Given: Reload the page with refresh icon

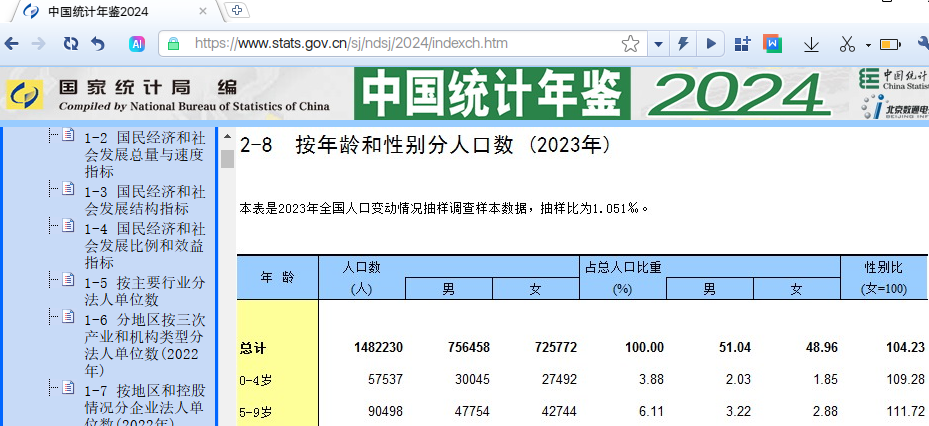Looking at the screenshot, I should tap(70, 44).
